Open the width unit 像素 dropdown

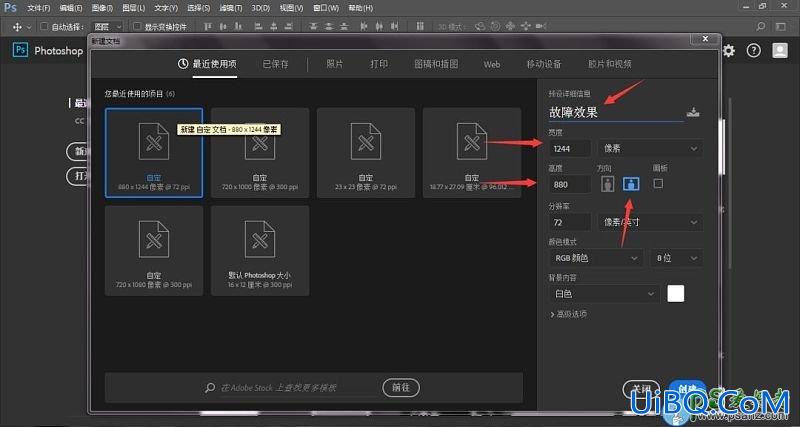coord(651,148)
